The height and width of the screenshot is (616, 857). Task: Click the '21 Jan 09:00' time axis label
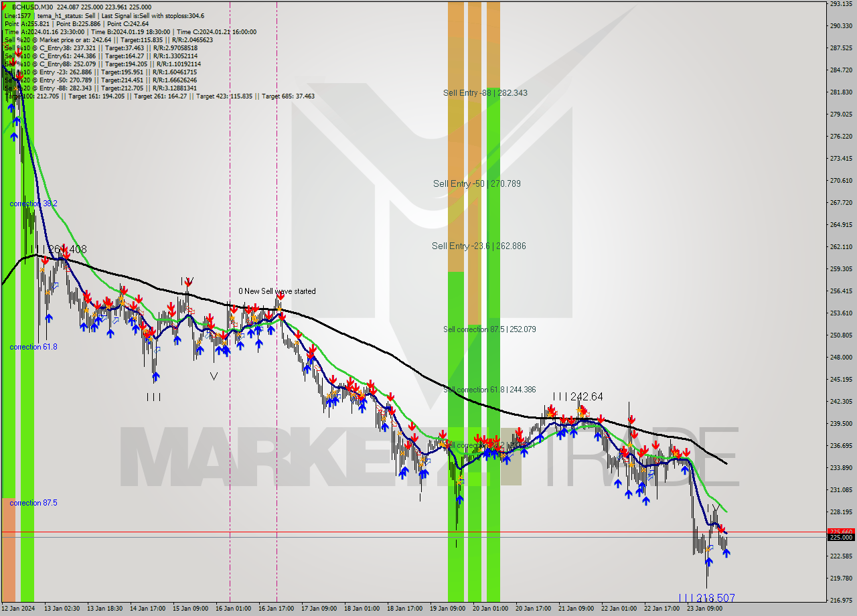(576, 609)
